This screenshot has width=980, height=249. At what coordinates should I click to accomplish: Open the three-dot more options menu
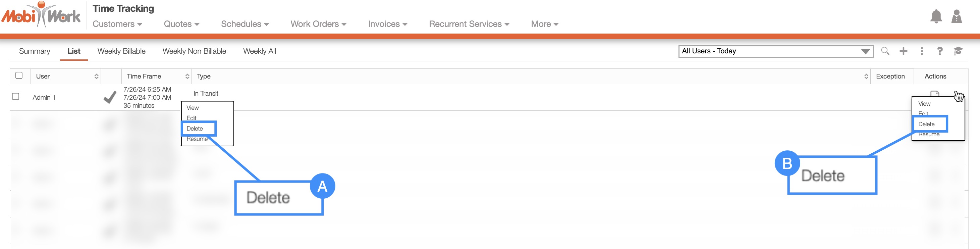click(x=921, y=51)
